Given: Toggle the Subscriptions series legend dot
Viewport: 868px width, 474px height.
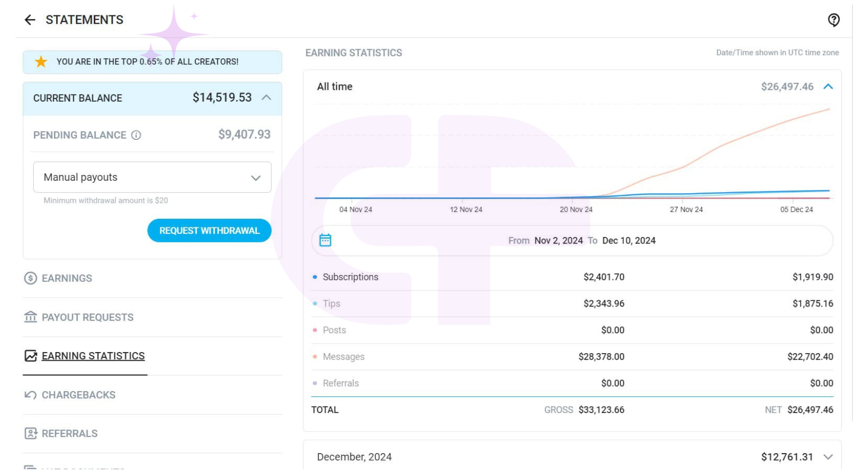Looking at the screenshot, I should tap(315, 277).
